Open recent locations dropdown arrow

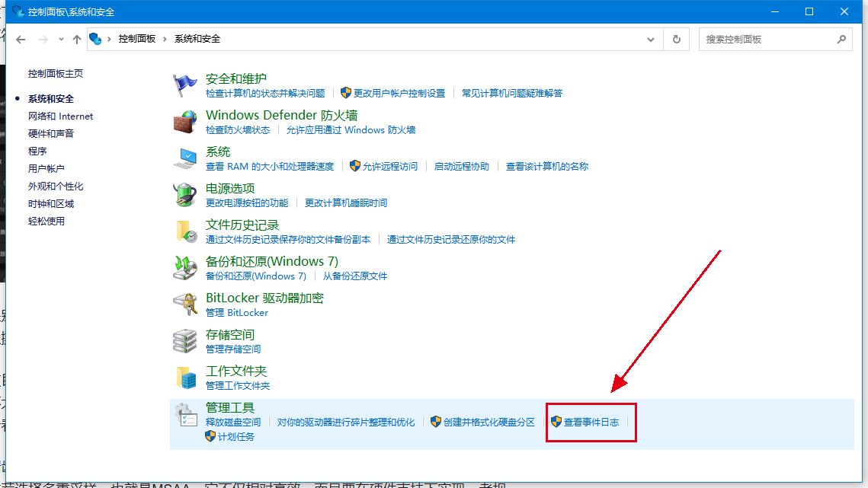coord(61,40)
